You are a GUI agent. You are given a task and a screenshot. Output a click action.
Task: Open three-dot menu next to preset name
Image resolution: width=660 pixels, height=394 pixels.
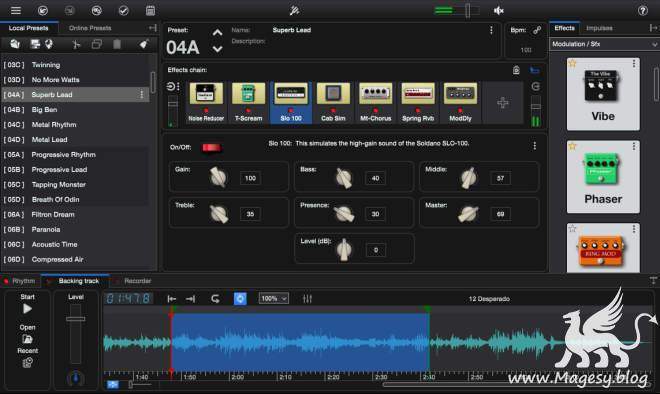click(491, 30)
